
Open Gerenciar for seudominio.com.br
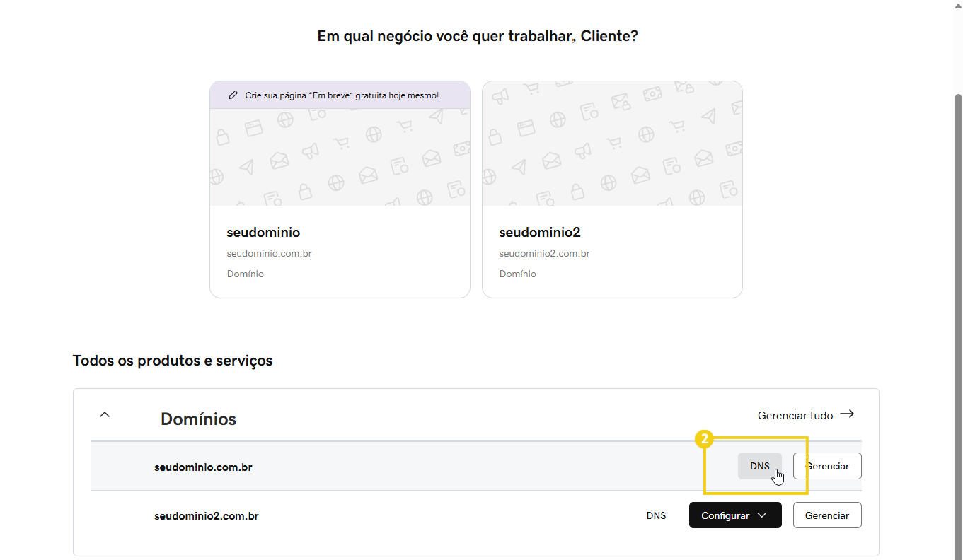coord(827,465)
